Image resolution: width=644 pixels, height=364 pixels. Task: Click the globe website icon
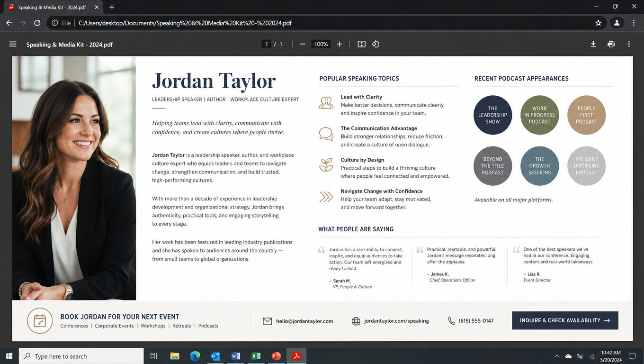coord(356,321)
